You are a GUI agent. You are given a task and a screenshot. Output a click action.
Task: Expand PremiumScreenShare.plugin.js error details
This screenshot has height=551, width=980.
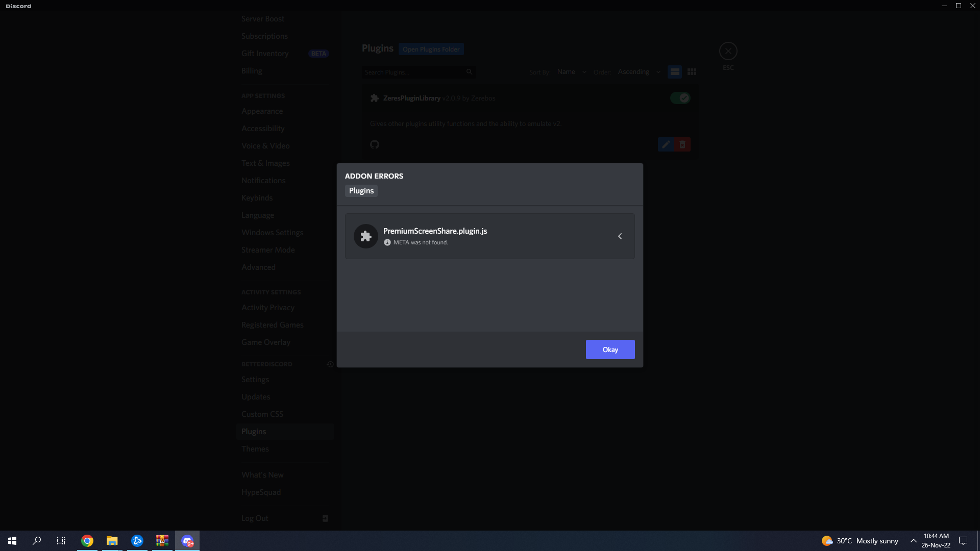[620, 236]
